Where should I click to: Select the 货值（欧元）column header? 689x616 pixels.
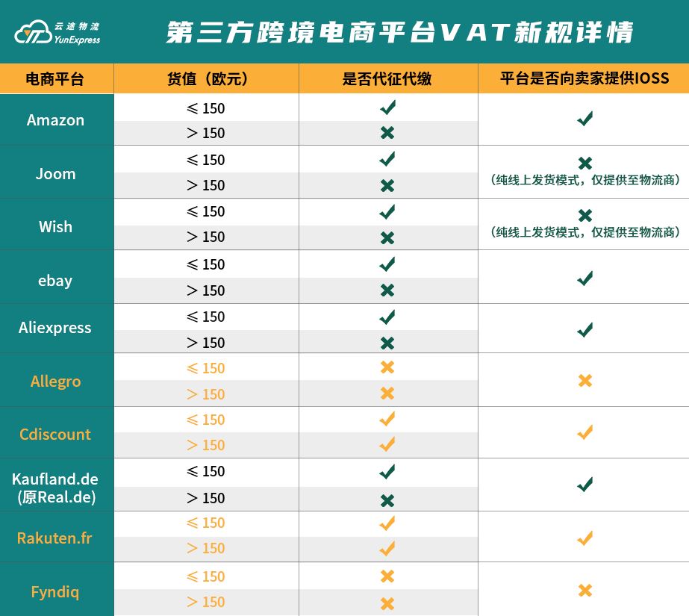pyautogui.click(x=207, y=79)
